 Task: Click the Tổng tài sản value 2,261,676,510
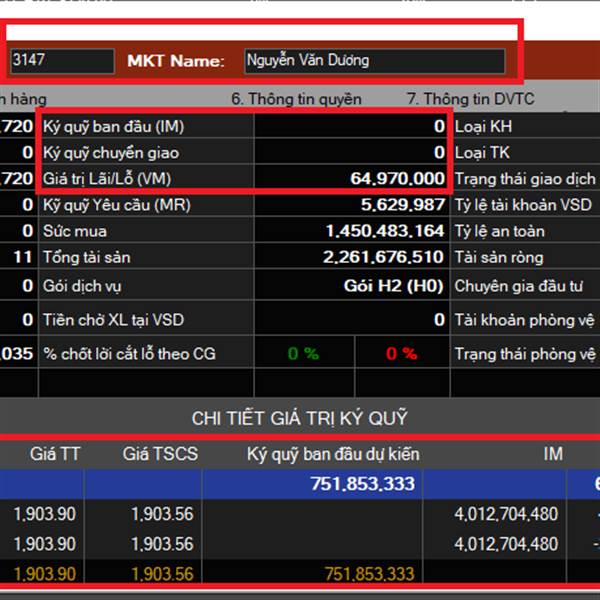pyautogui.click(x=384, y=257)
